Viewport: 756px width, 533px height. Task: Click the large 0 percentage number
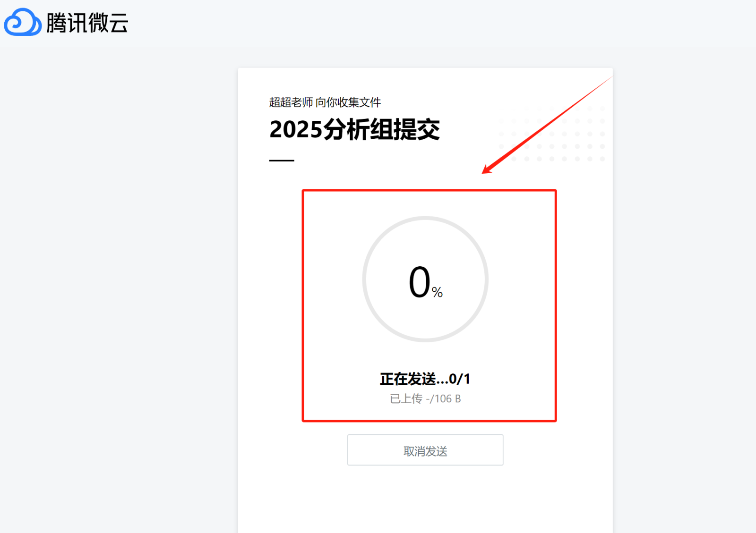point(420,282)
